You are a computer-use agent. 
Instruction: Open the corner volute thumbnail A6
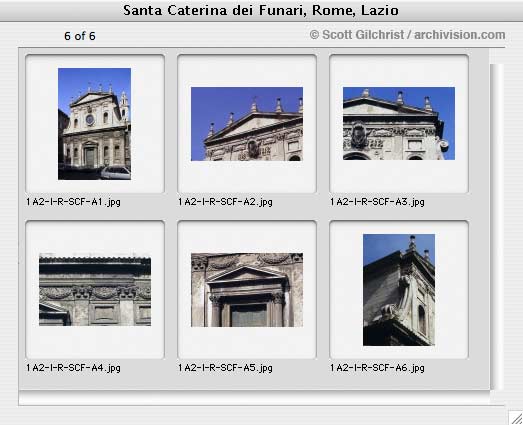pos(399,290)
